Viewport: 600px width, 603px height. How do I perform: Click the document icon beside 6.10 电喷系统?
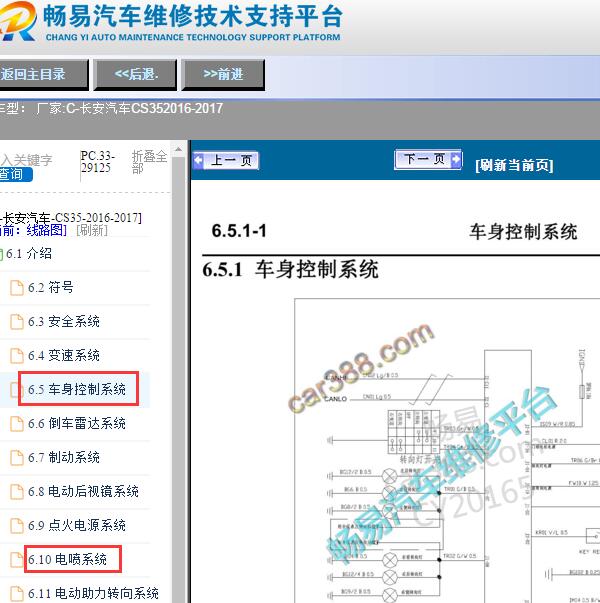point(17,560)
